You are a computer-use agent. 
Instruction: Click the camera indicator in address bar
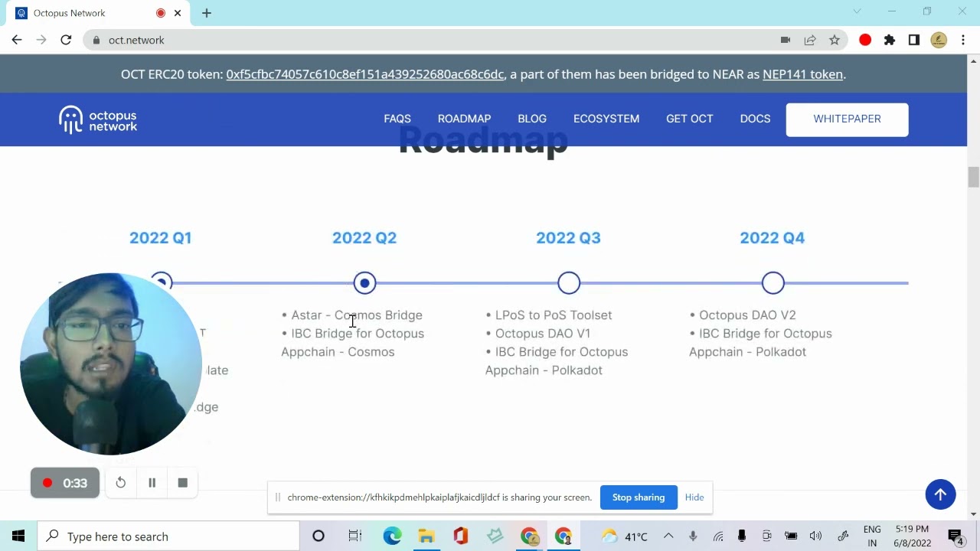pyautogui.click(x=786, y=40)
